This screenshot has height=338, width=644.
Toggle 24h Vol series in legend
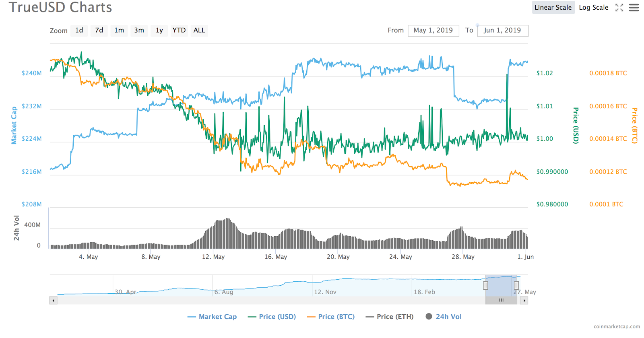(444, 317)
